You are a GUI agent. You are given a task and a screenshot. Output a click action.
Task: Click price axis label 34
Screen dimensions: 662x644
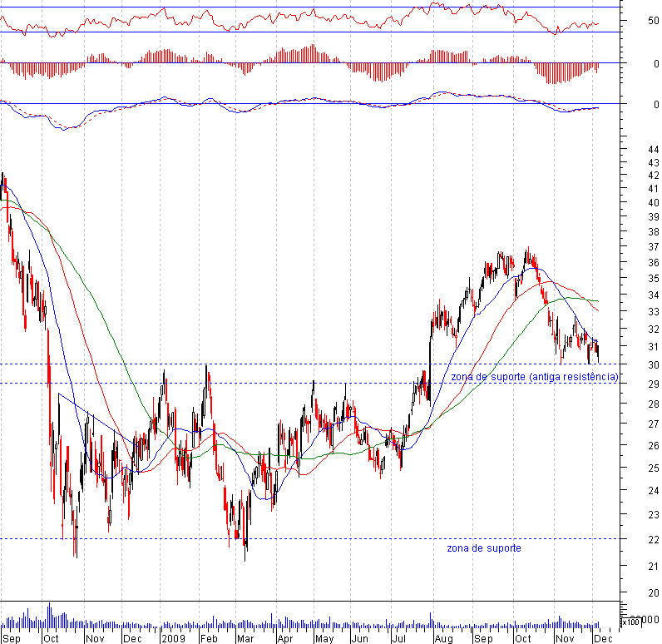pos(654,295)
